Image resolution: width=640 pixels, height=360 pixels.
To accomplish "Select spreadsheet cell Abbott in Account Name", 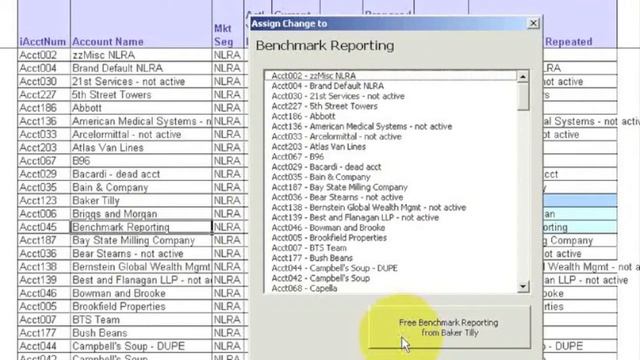I will [x=141, y=108].
